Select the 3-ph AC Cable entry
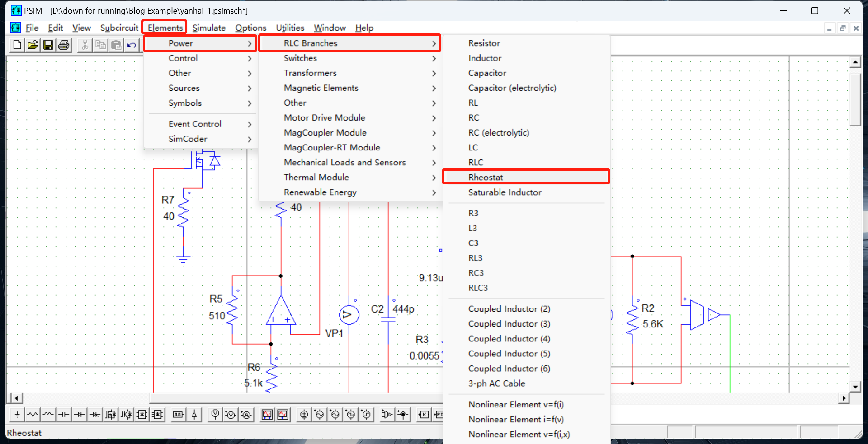The width and height of the screenshot is (868, 444). click(526, 383)
